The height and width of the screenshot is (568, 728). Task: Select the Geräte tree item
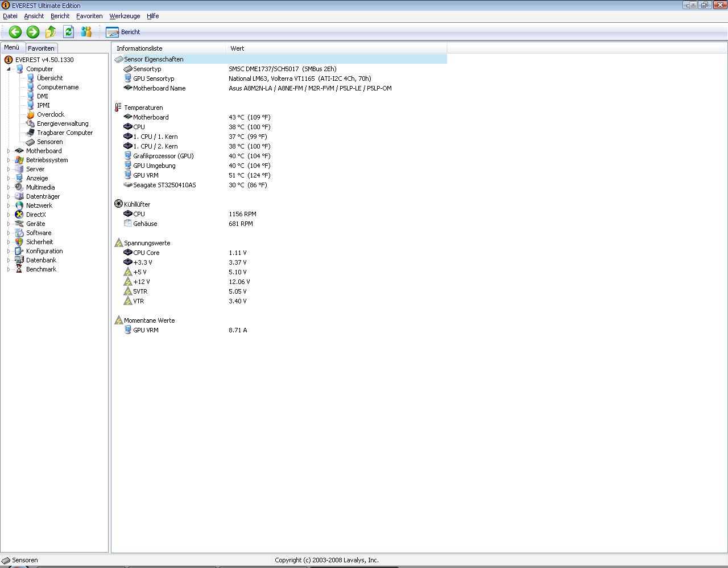tap(36, 224)
